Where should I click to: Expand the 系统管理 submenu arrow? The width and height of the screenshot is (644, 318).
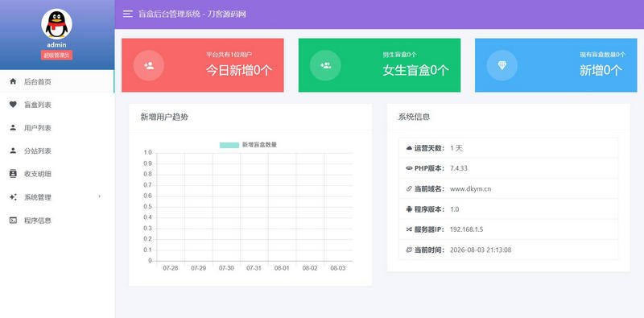[x=99, y=196]
